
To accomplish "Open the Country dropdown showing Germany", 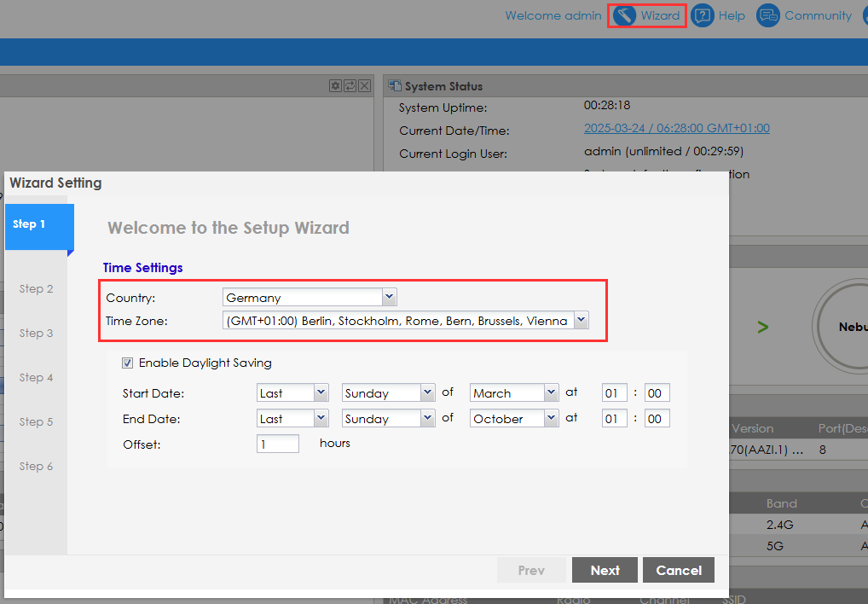I will tap(310, 297).
